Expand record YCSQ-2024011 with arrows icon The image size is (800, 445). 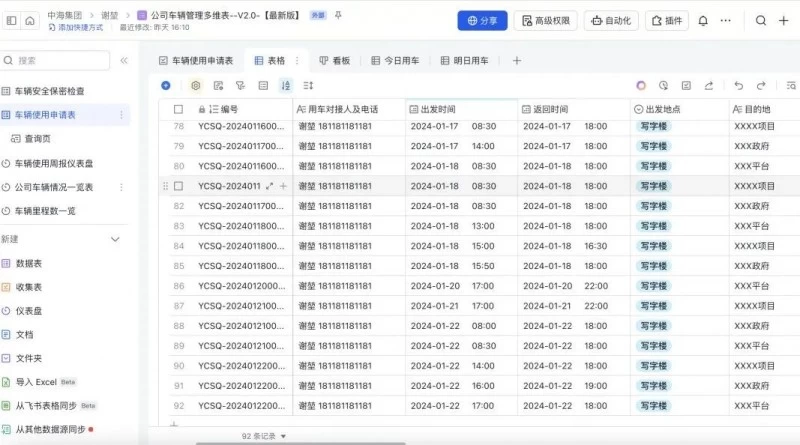[269, 186]
